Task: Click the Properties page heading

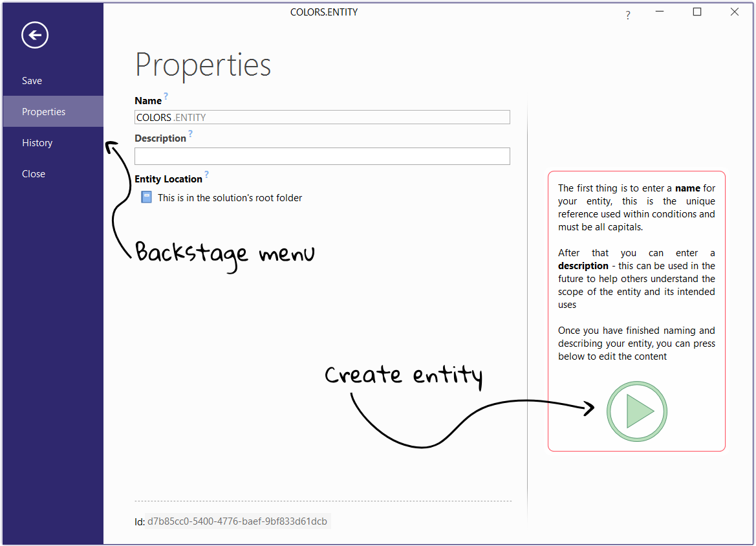Action: [x=202, y=65]
